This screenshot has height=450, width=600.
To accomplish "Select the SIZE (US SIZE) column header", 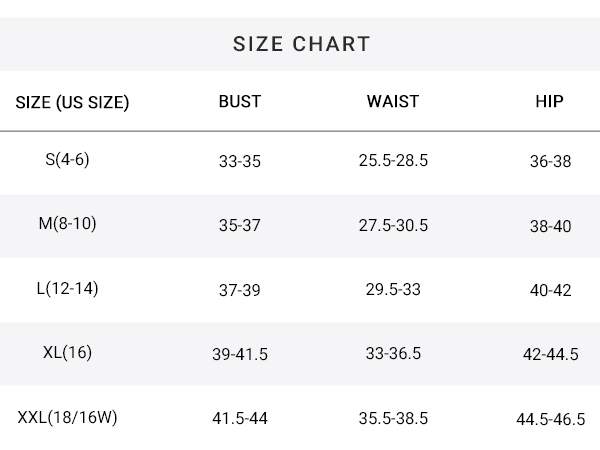I will coord(72,103).
